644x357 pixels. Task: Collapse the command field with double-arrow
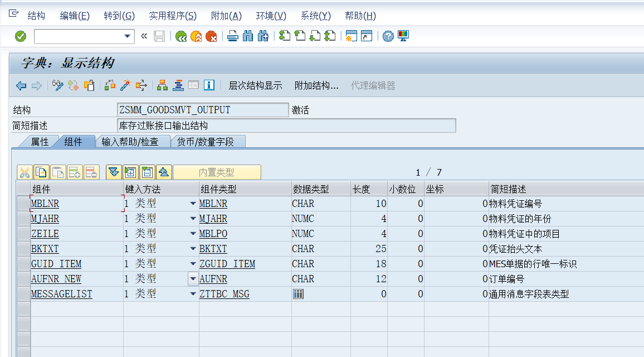[144, 36]
